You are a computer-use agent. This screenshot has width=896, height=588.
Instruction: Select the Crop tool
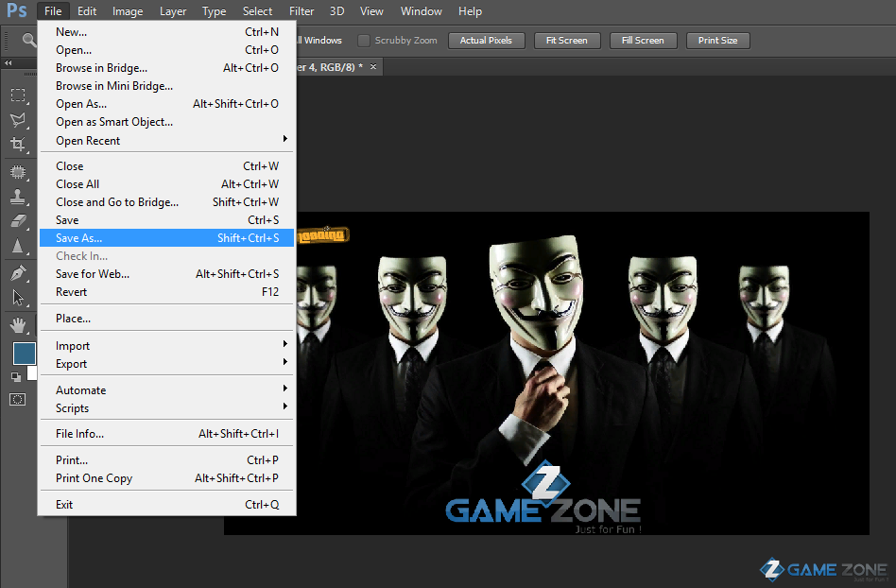[18, 145]
